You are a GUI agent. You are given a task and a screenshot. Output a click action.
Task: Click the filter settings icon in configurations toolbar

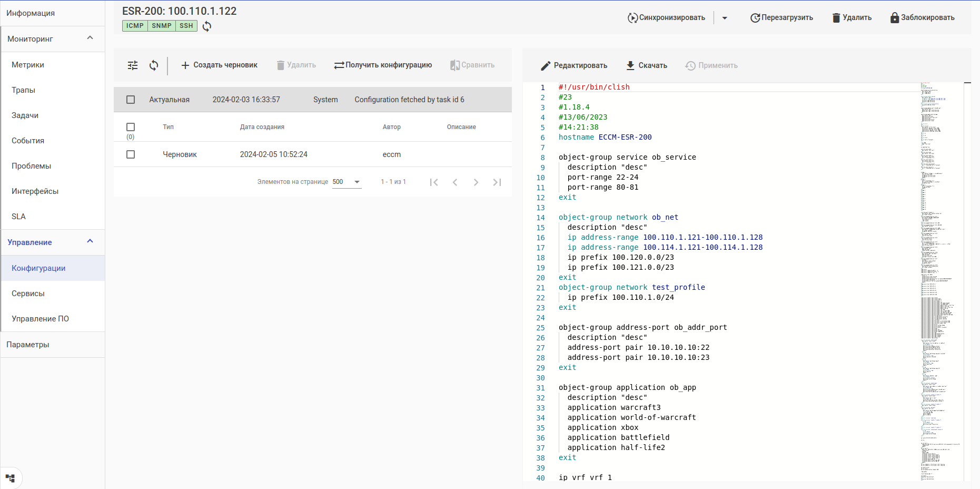pyautogui.click(x=133, y=65)
